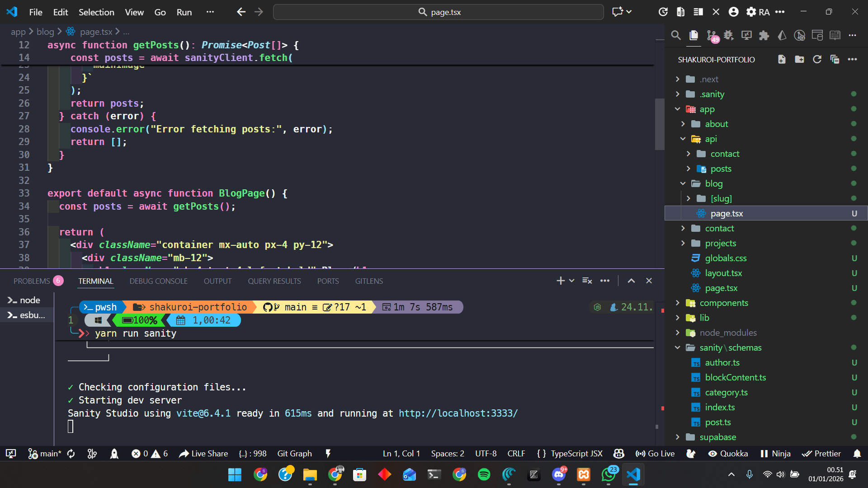Image resolution: width=868 pixels, height=488 pixels.
Task: Open Spotify from Windows taskbar
Action: 484,474
